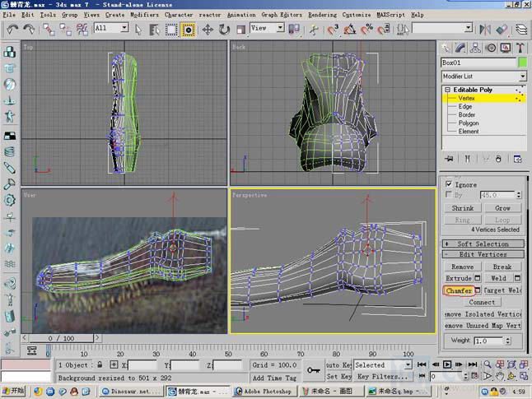Screen dimensions: 532x399
Task: Activate Select and Rotate tool
Action: (x=224, y=30)
